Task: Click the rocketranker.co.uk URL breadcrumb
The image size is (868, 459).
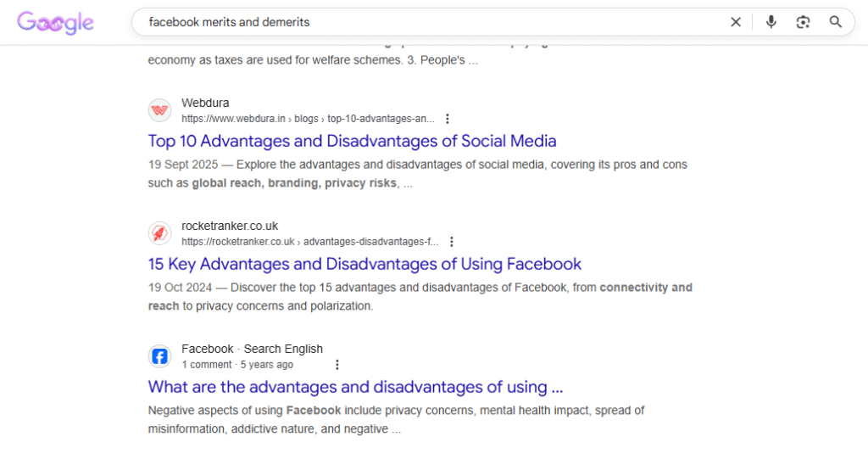Action: (310, 242)
